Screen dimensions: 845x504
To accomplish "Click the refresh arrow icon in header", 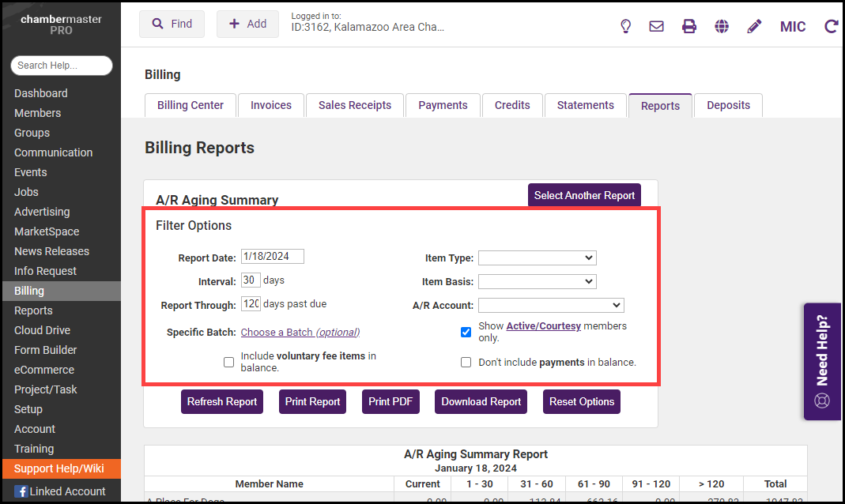I will click(831, 26).
